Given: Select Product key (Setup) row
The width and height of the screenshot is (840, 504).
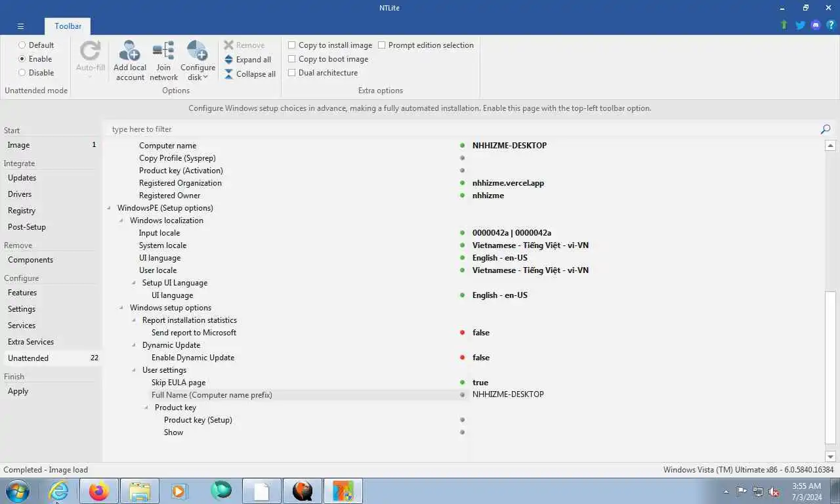Looking at the screenshot, I should pos(464,420).
